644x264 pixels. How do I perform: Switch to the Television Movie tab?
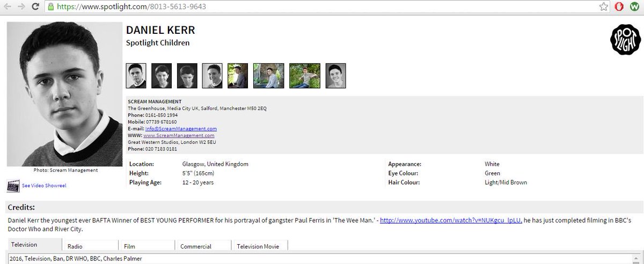[x=260, y=246]
